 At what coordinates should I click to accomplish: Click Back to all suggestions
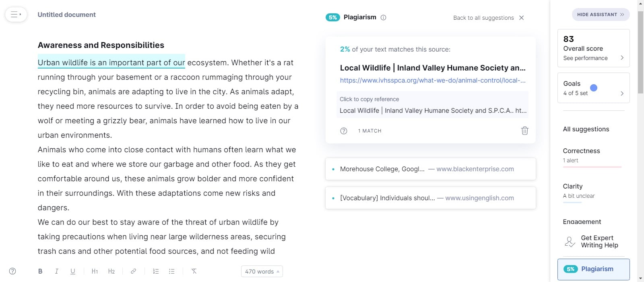[483, 18]
